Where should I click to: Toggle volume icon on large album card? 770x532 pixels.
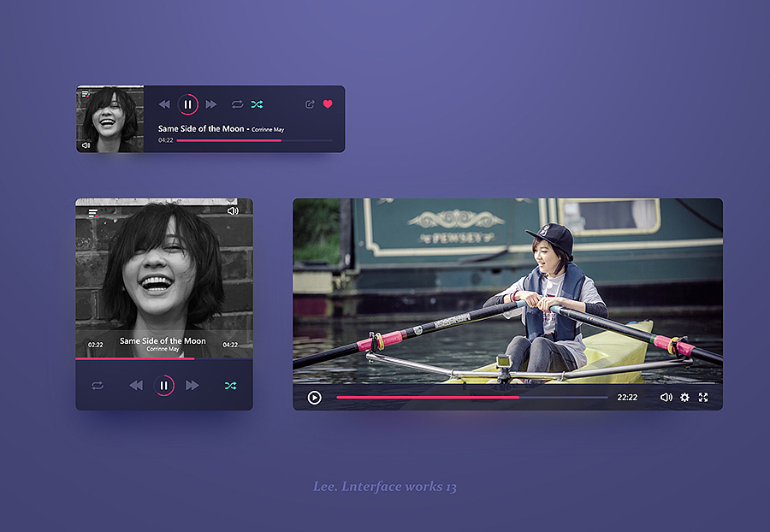[x=233, y=211]
